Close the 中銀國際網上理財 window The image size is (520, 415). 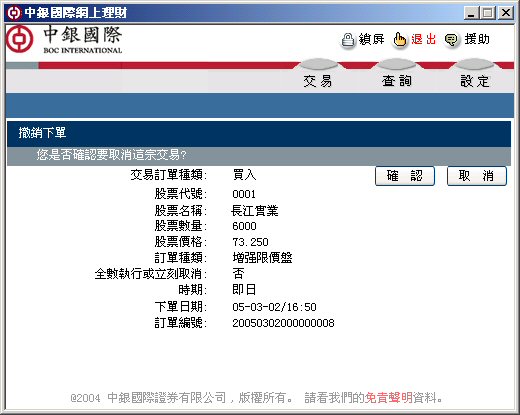click(506, 13)
